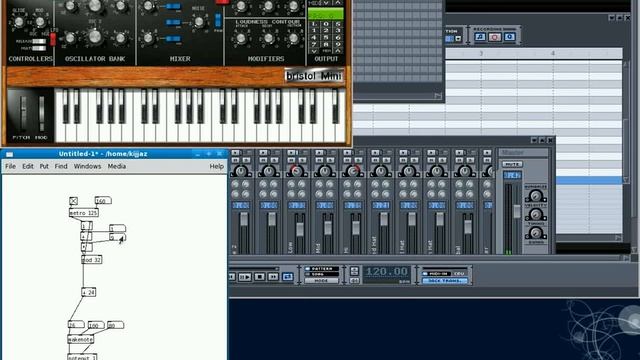640x360 pixels.
Task: Click bar marker 4 on song timeline
Action: (x=553, y=53)
